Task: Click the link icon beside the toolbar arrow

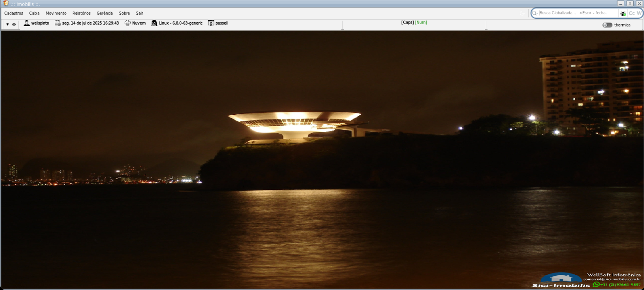Action: (x=14, y=24)
